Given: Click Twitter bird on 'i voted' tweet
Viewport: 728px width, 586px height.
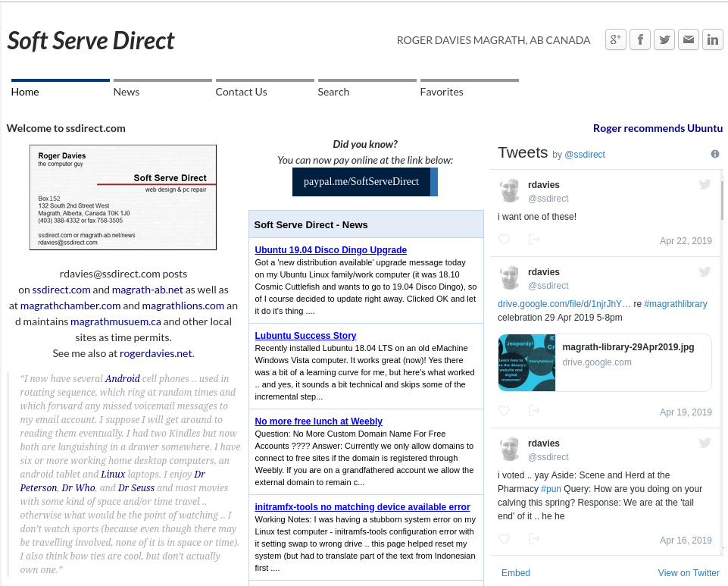Looking at the screenshot, I should pyautogui.click(x=705, y=443).
